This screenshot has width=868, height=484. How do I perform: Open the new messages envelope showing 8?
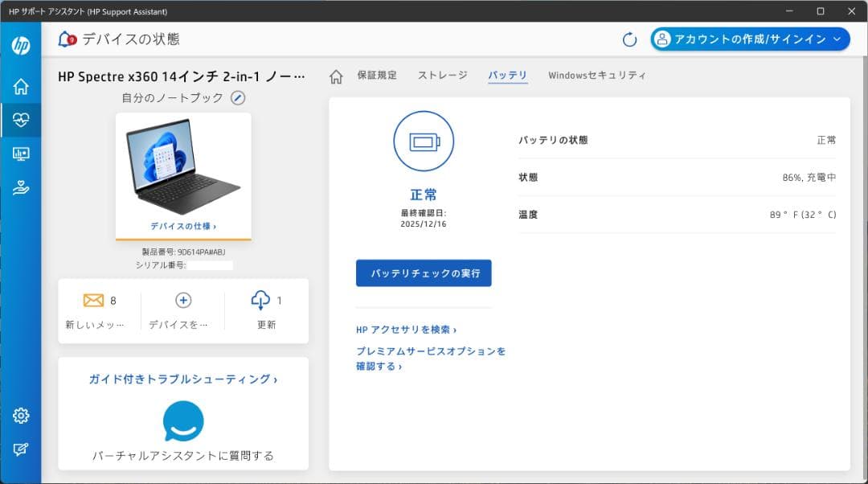[95, 300]
